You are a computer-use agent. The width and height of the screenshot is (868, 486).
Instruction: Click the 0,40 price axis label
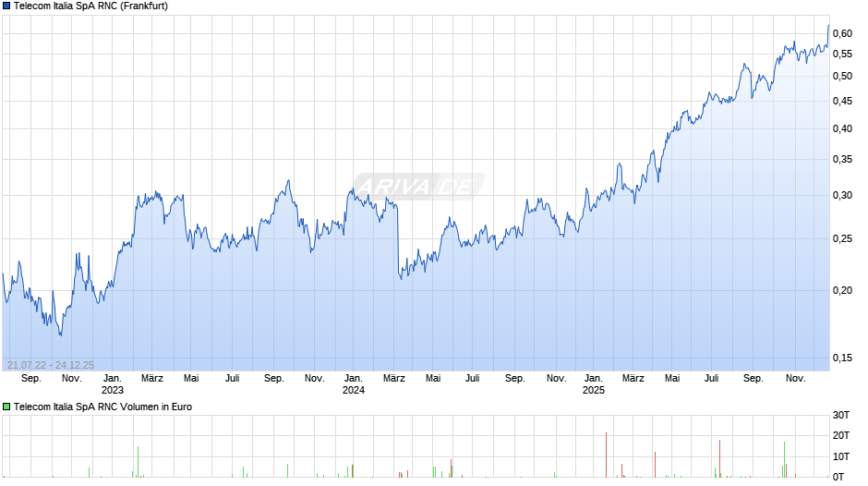842,129
